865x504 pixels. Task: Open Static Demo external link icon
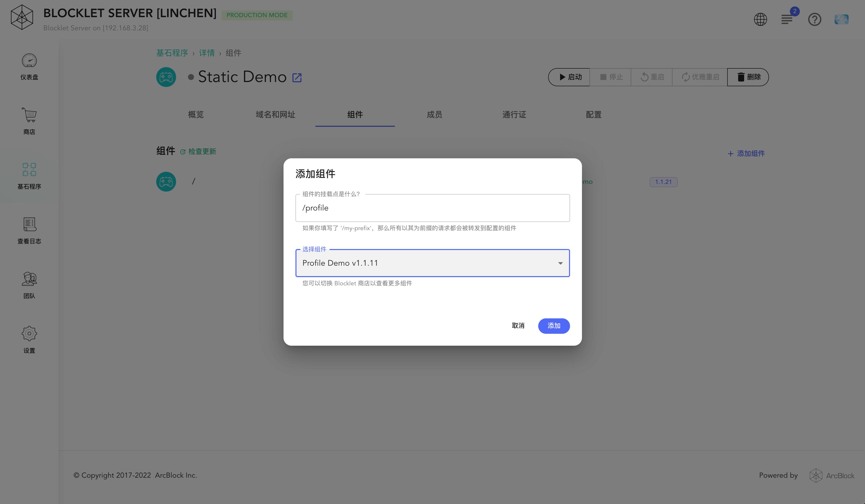[x=296, y=78]
